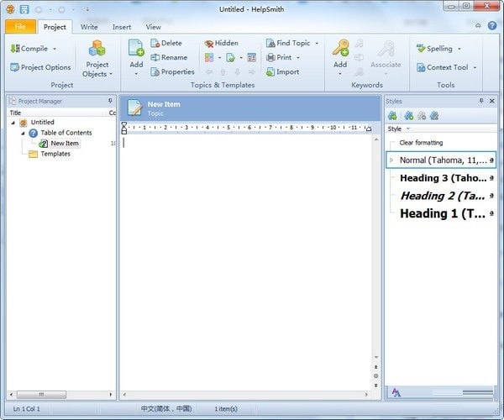Open topic Properties
This screenshot has height=420, width=504.
pos(172,72)
